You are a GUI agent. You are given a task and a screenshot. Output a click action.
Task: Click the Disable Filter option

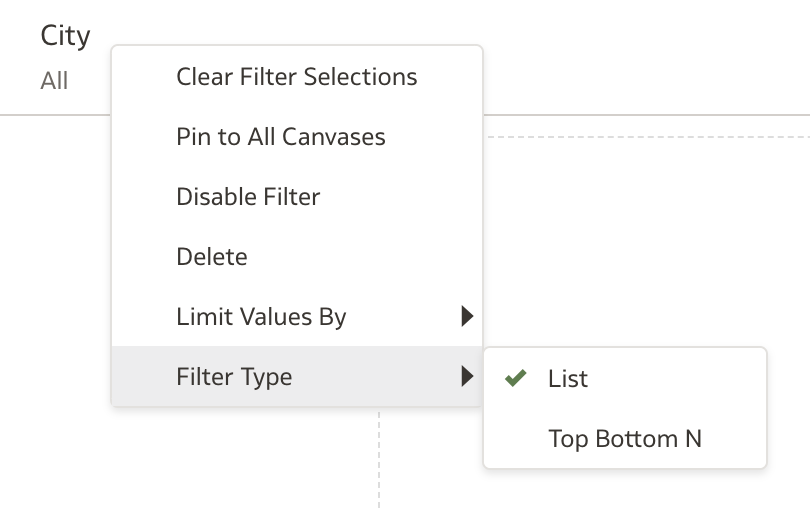coord(248,197)
